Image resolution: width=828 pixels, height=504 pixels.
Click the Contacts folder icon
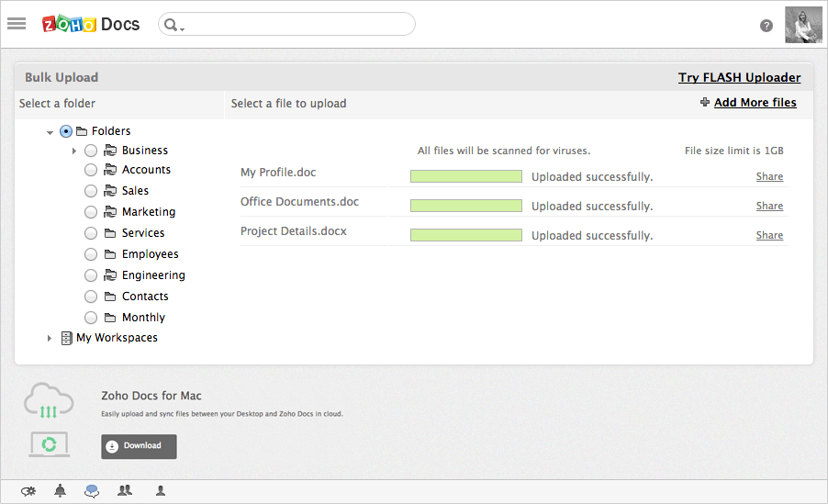(x=110, y=297)
